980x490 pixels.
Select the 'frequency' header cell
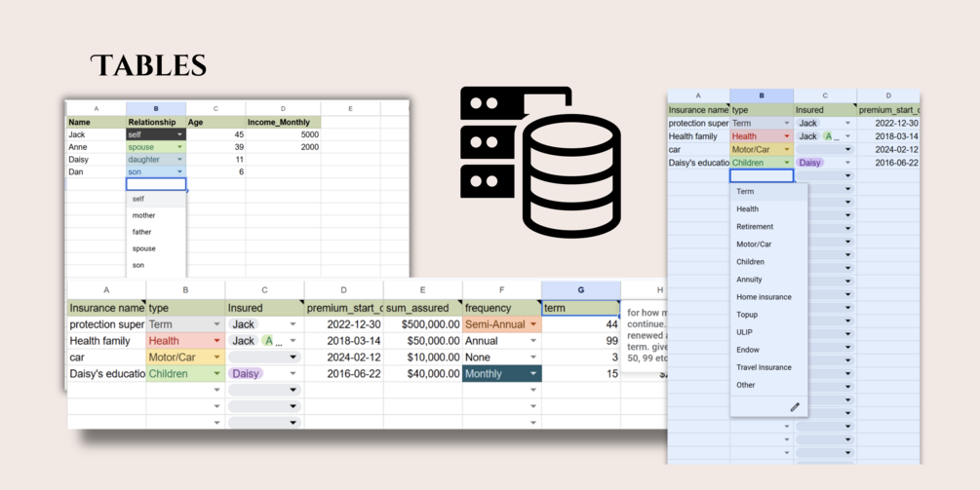pyautogui.click(x=502, y=309)
